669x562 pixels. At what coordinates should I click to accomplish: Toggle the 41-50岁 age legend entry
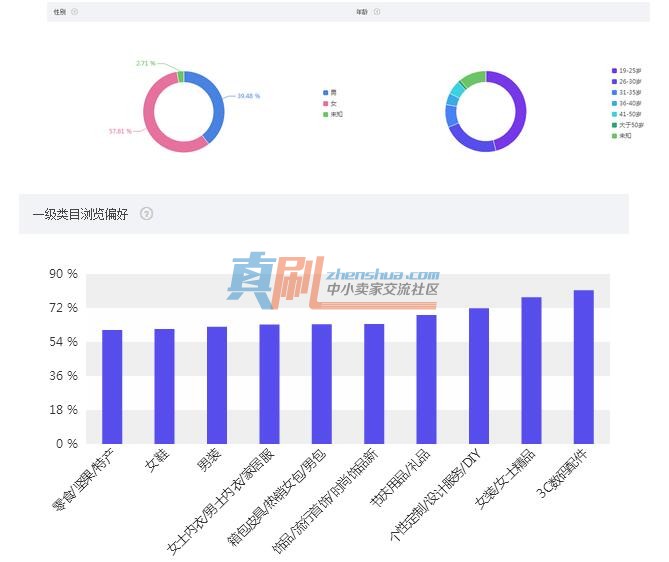[x=626, y=114]
